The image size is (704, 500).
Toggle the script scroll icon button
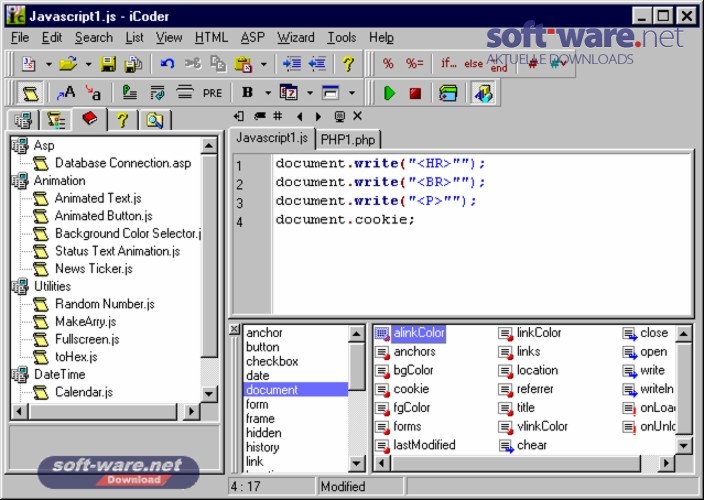coord(30,93)
